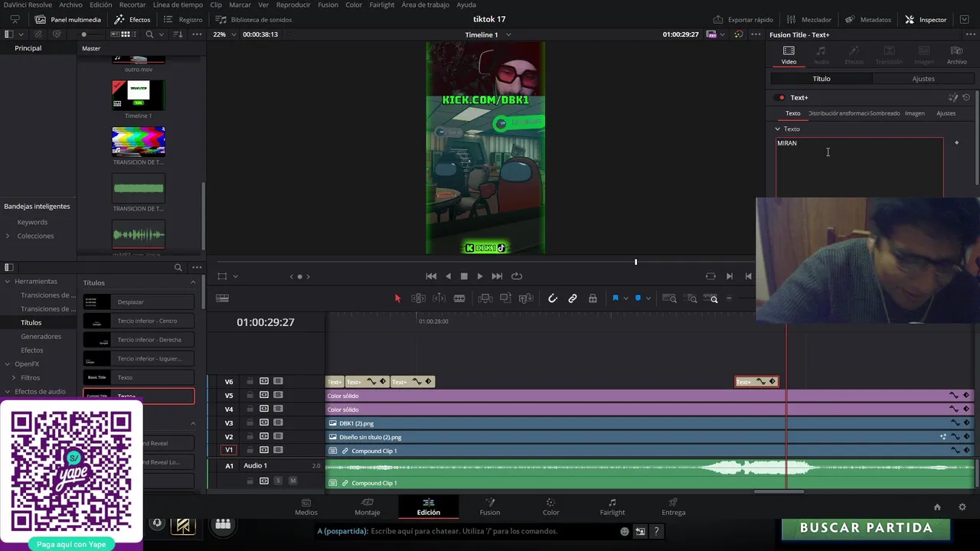Toggle the Inspector panel button
This screenshot has width=980, height=551.
[926, 19]
